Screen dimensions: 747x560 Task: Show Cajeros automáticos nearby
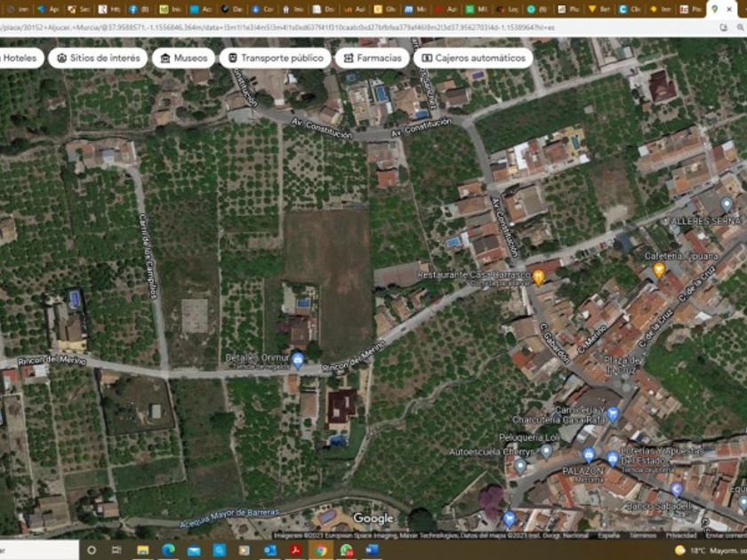[x=473, y=58]
